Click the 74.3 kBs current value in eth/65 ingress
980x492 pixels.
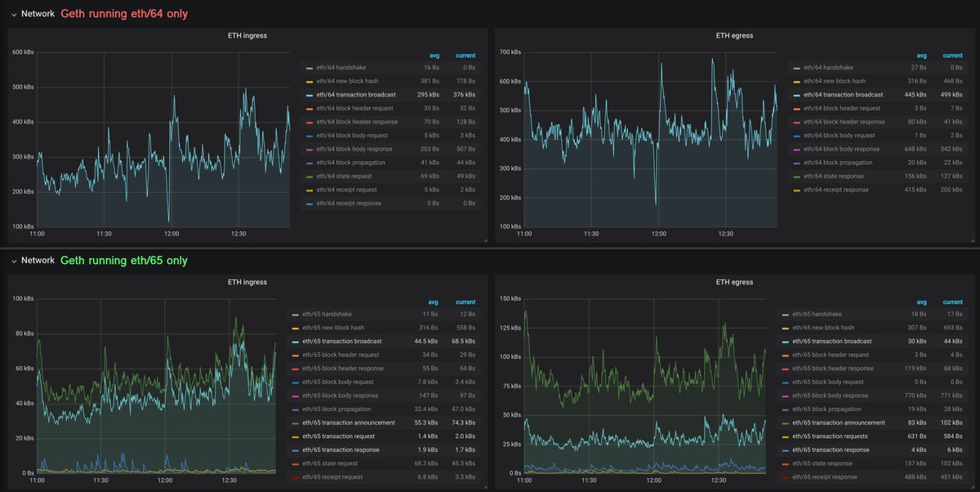point(463,423)
